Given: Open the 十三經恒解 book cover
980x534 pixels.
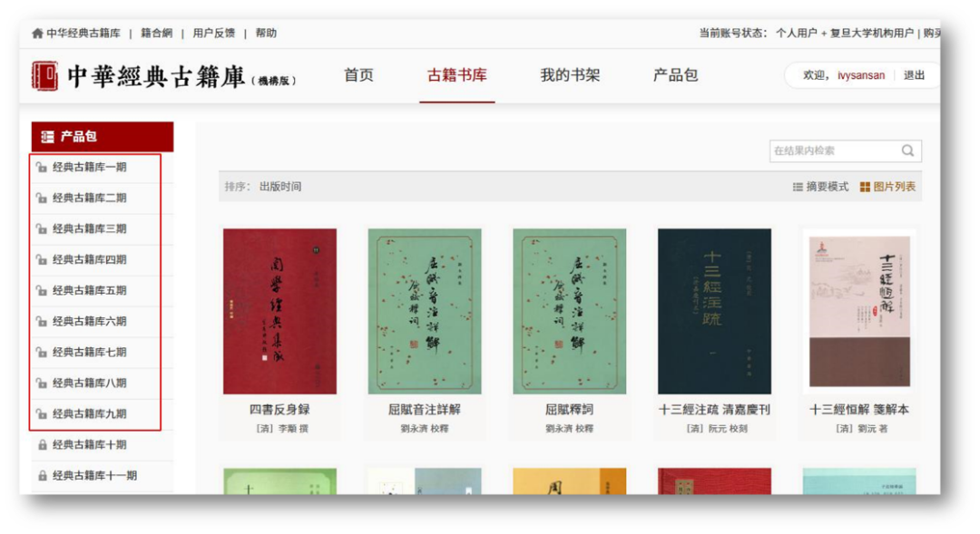Looking at the screenshot, I should [x=859, y=311].
